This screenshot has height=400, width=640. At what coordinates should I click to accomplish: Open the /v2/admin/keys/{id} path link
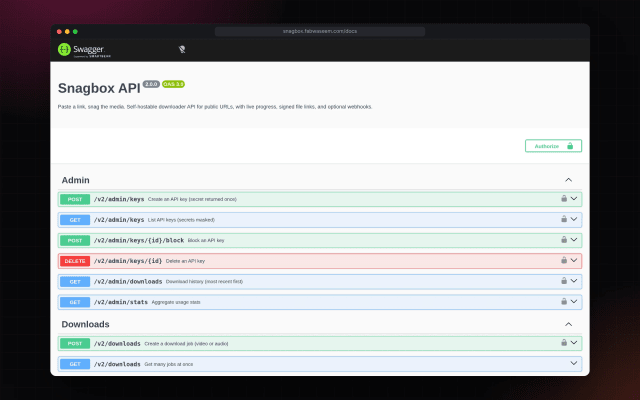point(128,261)
